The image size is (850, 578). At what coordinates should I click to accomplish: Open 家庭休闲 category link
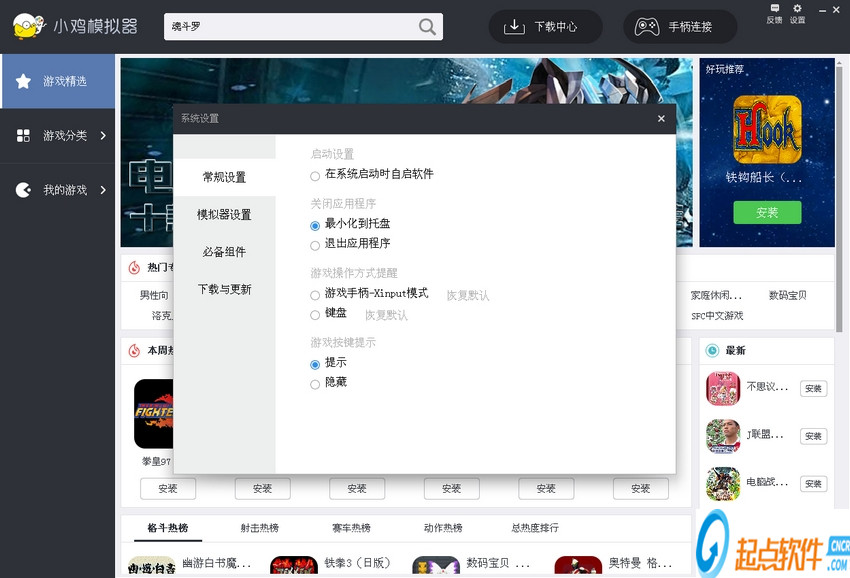tap(716, 296)
